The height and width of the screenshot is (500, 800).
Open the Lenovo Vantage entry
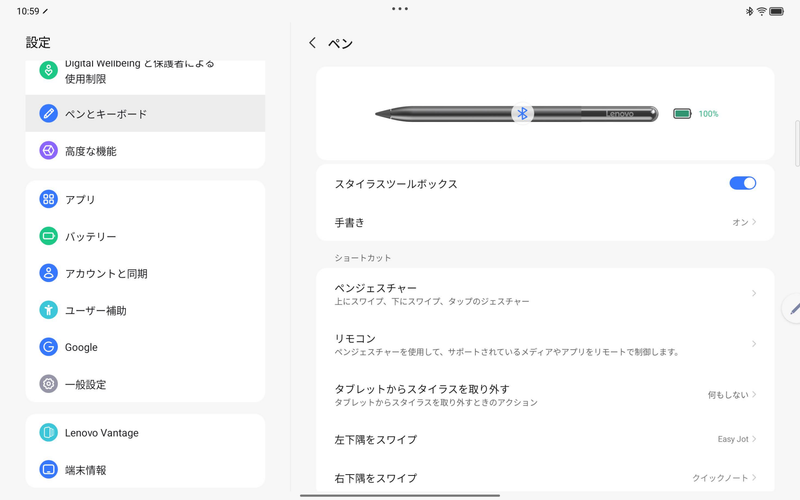145,433
